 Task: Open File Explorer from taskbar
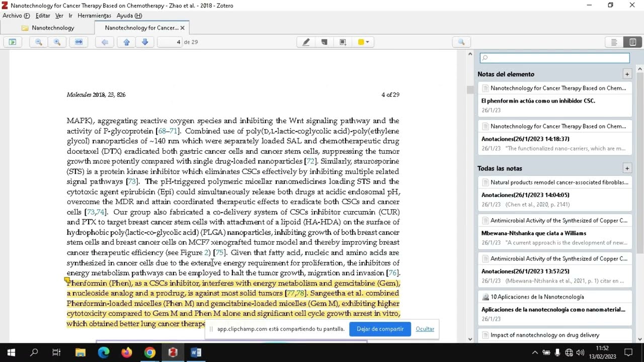80,352
